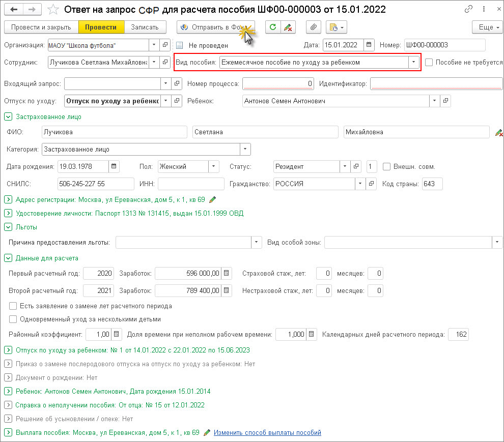
Task: Open calculator for Доля времени field
Action: (x=311, y=334)
